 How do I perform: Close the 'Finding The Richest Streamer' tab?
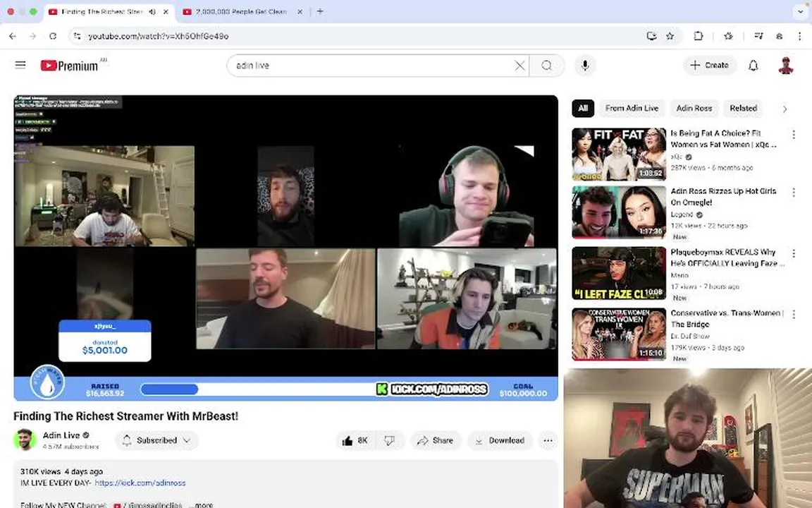click(166, 11)
